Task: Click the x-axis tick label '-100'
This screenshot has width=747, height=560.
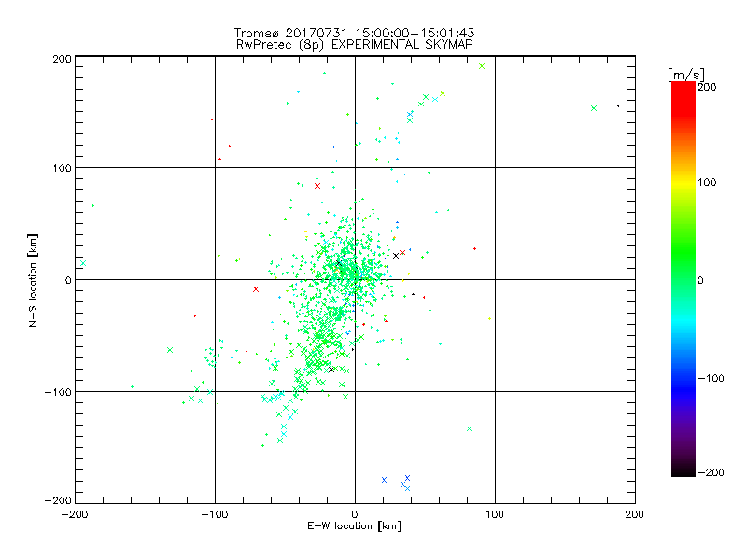Action: (215, 515)
